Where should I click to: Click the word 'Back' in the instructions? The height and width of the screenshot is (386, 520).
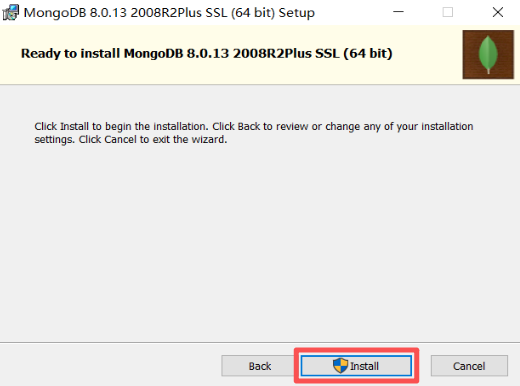pos(249,127)
